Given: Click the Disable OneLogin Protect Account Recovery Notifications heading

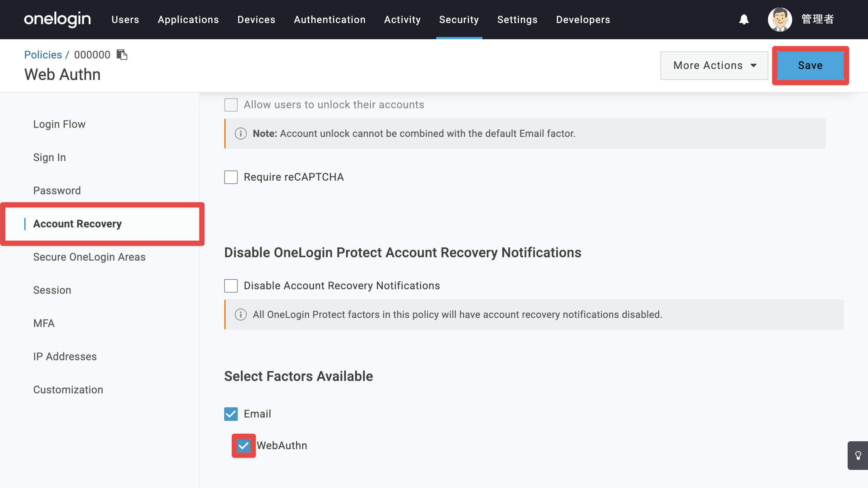Looking at the screenshot, I should coord(403,253).
